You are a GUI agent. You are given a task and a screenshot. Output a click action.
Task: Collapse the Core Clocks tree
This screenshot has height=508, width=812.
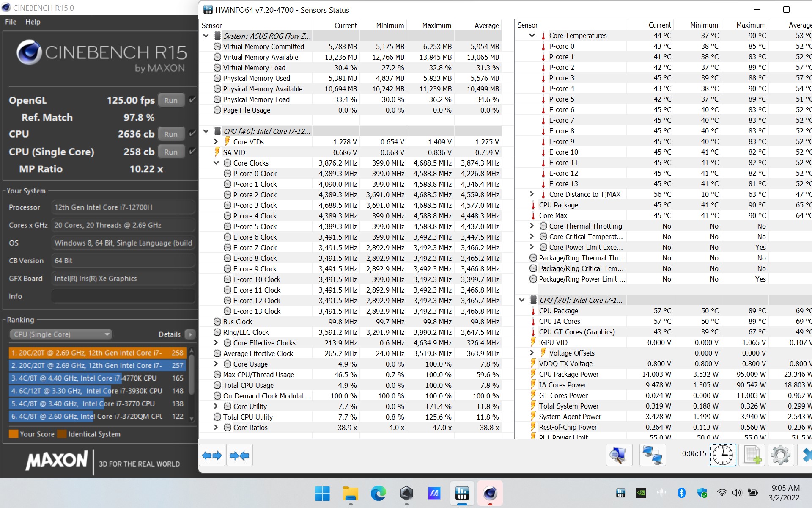click(x=216, y=163)
